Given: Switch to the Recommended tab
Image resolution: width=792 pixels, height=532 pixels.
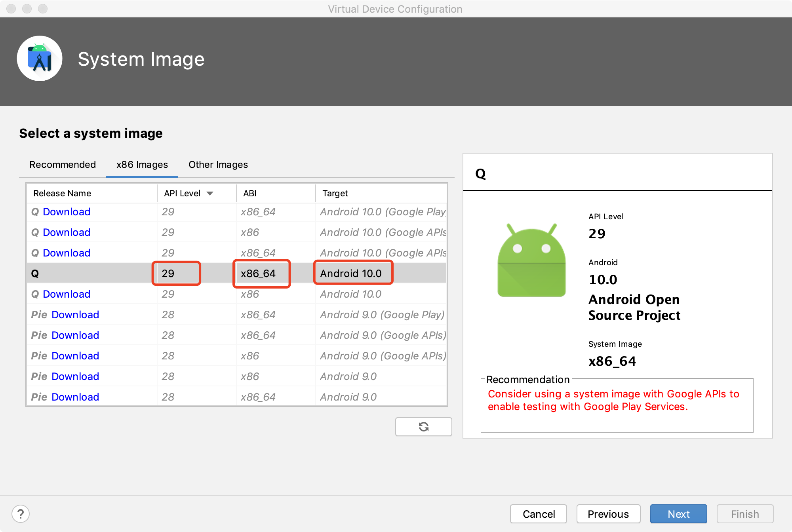Looking at the screenshot, I should tap(63, 164).
